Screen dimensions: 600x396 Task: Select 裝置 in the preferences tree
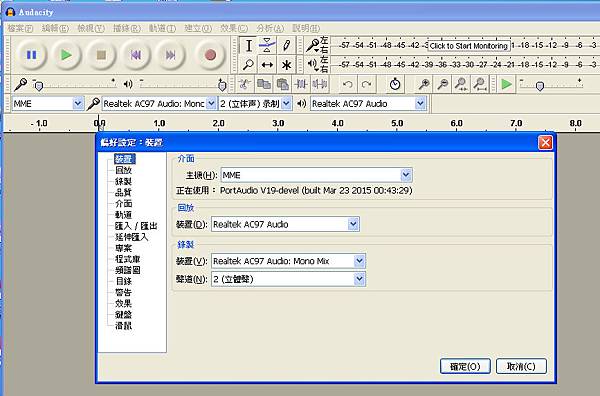(x=124, y=159)
